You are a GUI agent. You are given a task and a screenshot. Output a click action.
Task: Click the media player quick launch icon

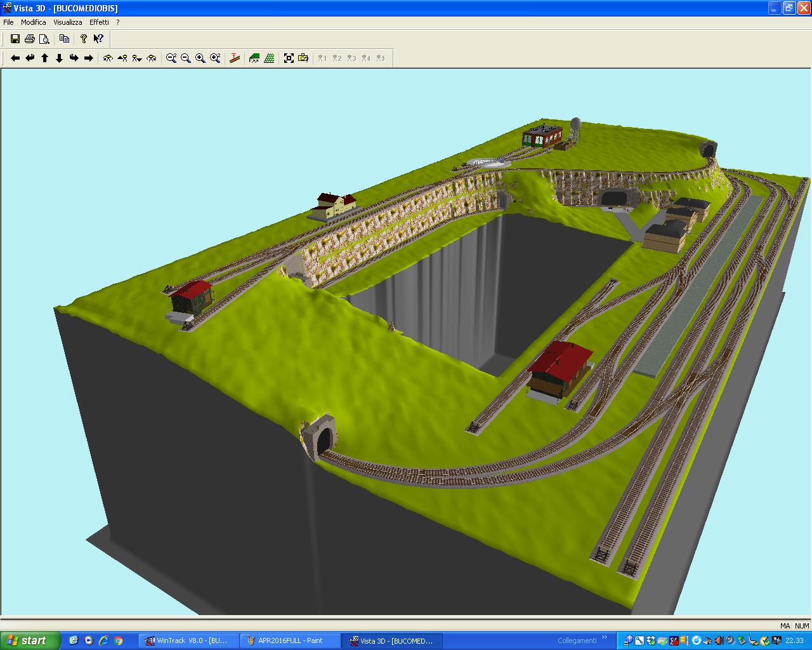pos(89,640)
